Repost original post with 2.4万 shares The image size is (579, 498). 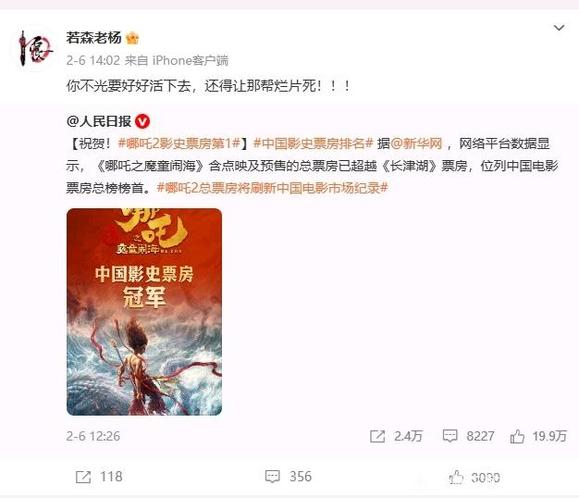coord(396,436)
